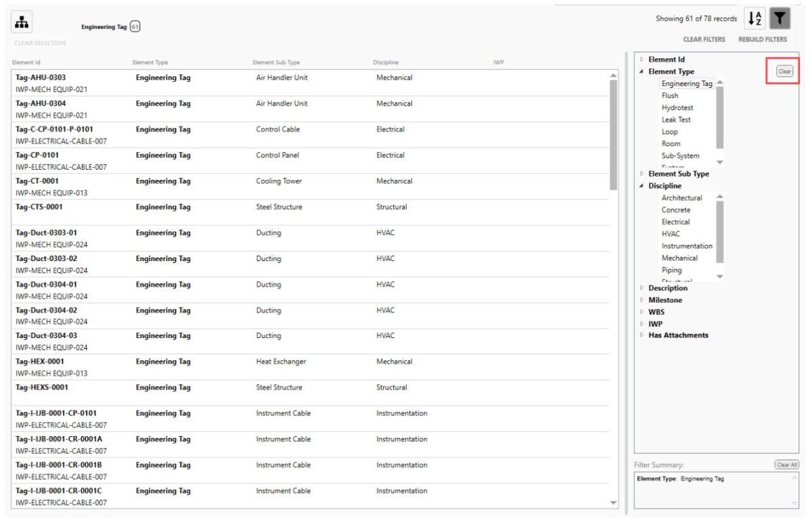Collapse the Discipline filter group
The width and height of the screenshot is (812, 524).
641,186
